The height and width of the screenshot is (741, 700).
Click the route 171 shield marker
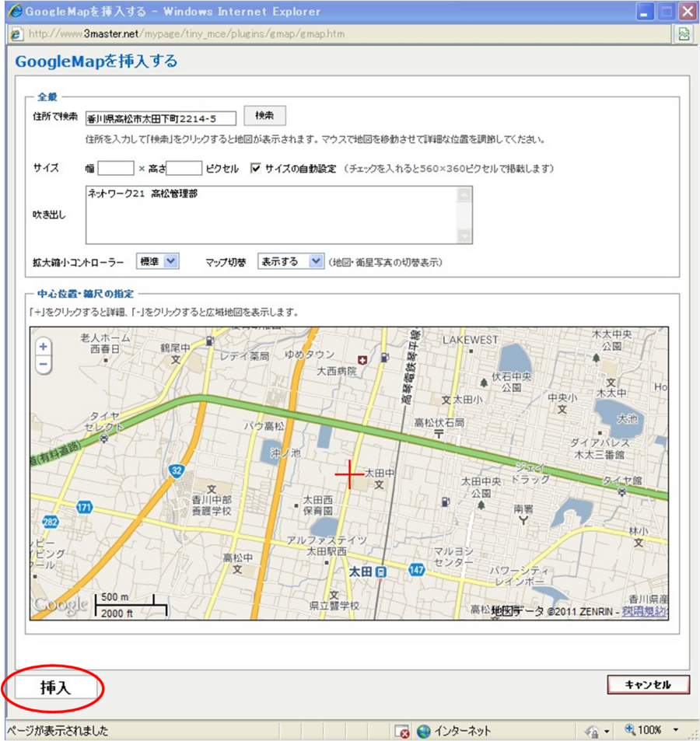84,508
